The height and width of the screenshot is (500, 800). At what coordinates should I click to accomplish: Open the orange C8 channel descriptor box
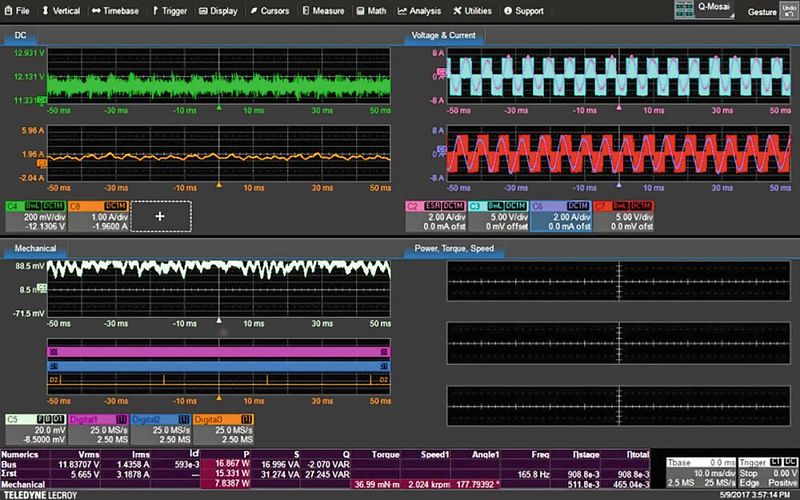click(x=97, y=216)
